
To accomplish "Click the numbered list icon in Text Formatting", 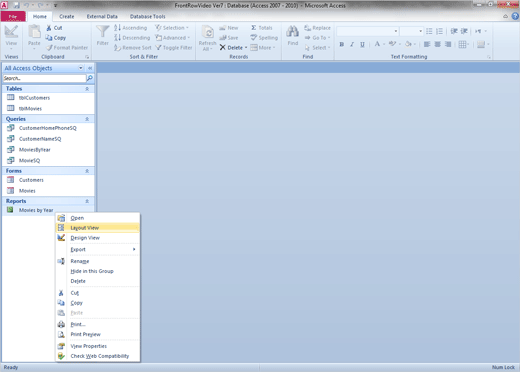I will (x=439, y=31).
